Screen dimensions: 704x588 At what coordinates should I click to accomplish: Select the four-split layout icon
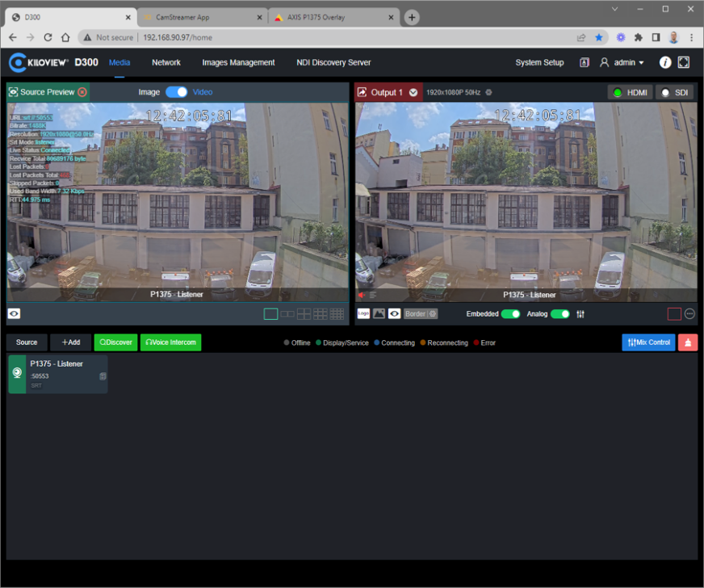[x=304, y=313]
